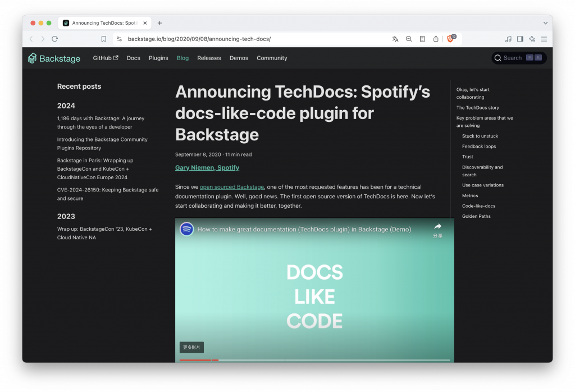
Task: Click the video title 'How to make great documentation'
Action: (304, 229)
